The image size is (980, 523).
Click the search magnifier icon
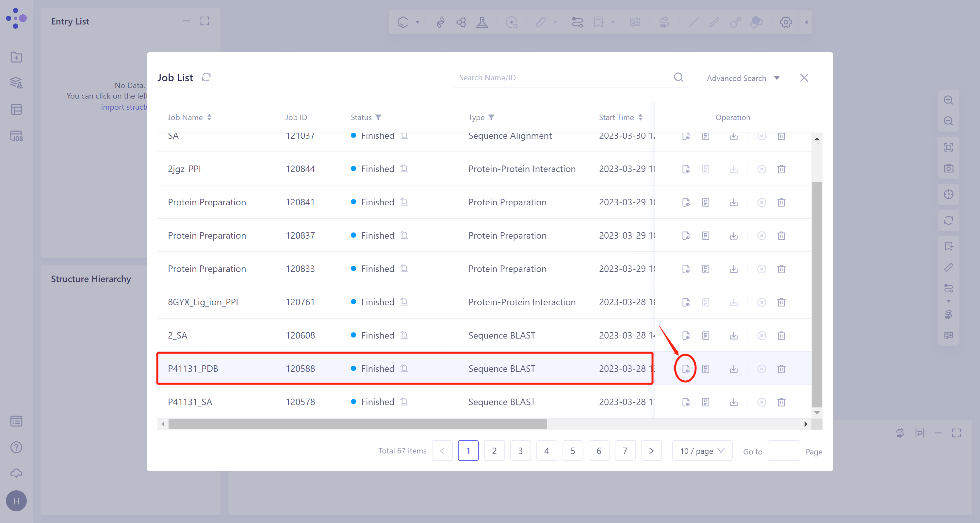pyautogui.click(x=678, y=78)
